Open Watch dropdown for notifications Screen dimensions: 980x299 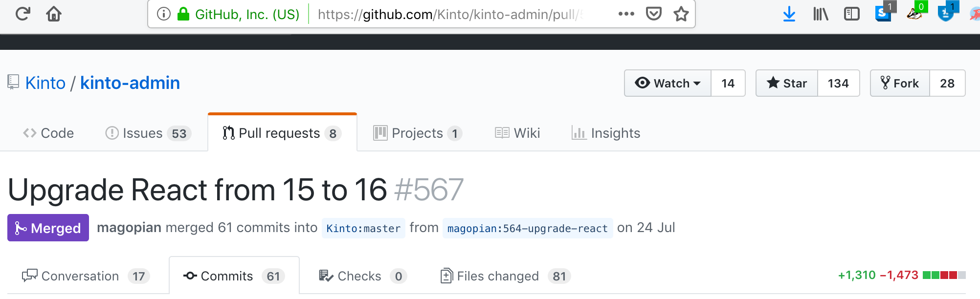[x=668, y=83]
